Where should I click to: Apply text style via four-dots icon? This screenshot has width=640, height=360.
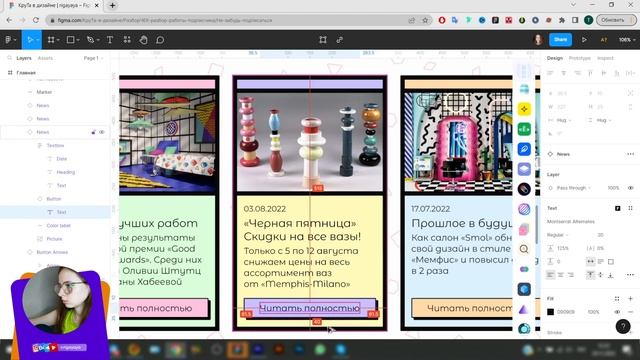pyautogui.click(x=630, y=208)
